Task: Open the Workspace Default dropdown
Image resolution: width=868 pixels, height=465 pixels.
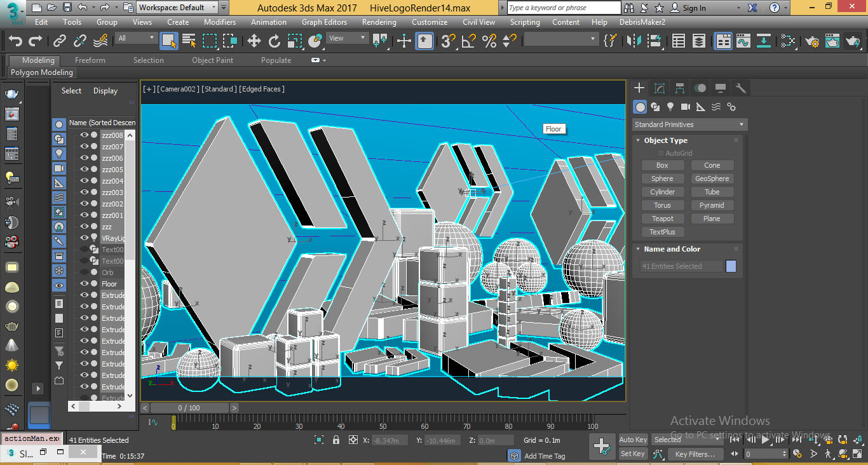Action: [x=177, y=8]
